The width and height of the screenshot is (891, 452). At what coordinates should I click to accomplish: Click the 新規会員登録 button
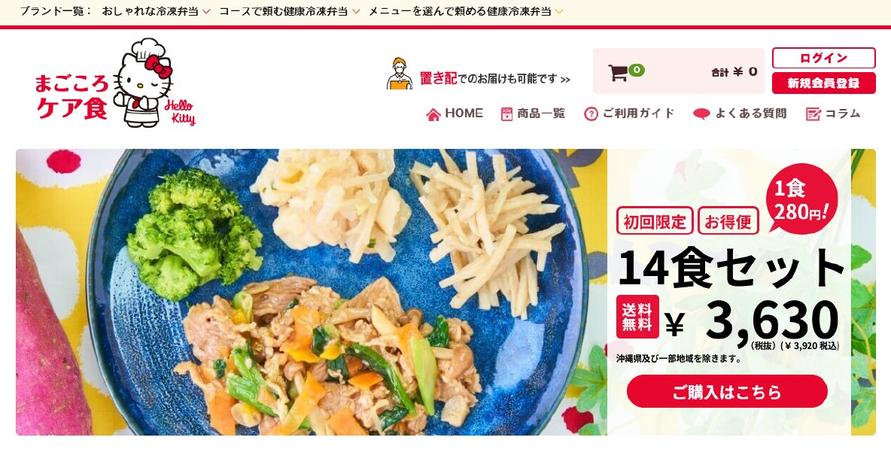click(823, 83)
